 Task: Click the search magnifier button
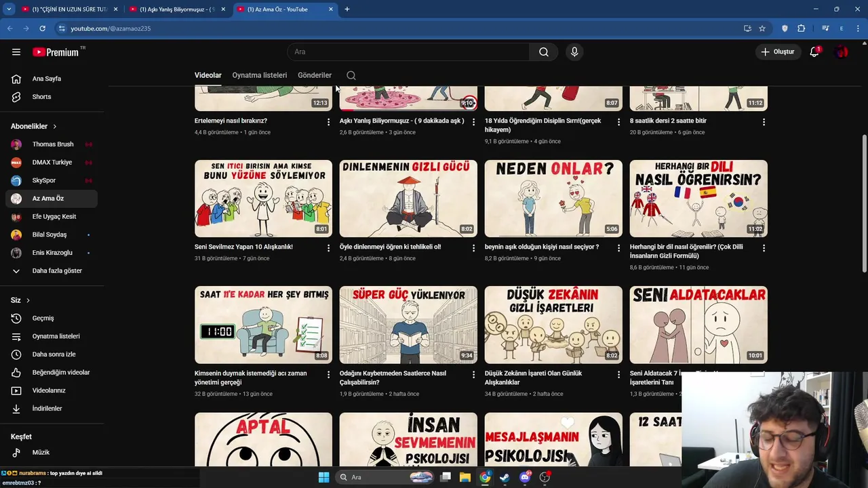[544, 52]
